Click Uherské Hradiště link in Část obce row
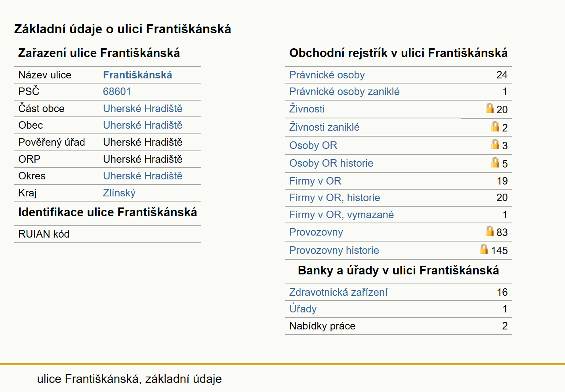The image size is (565, 392). tap(143, 108)
